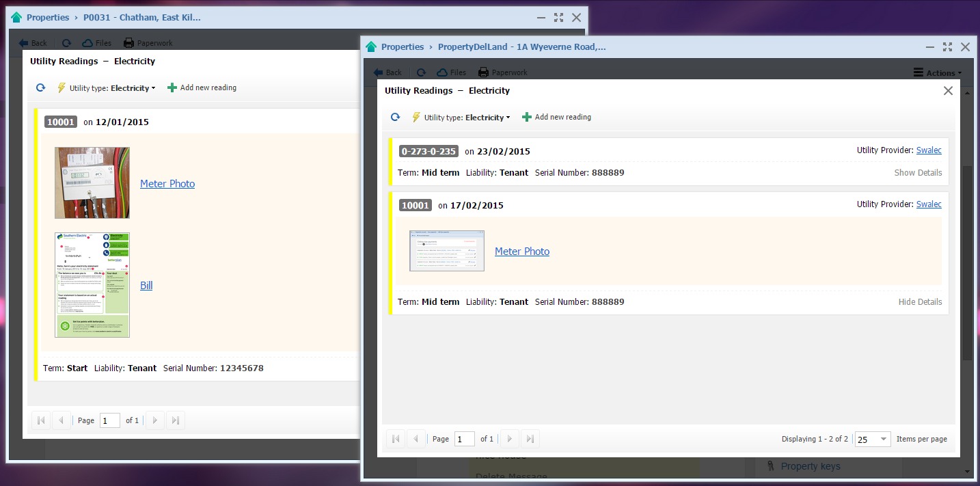This screenshot has width=980, height=486.
Task: Open Swalec provider link for 23/02/2015 reading
Action: (929, 150)
